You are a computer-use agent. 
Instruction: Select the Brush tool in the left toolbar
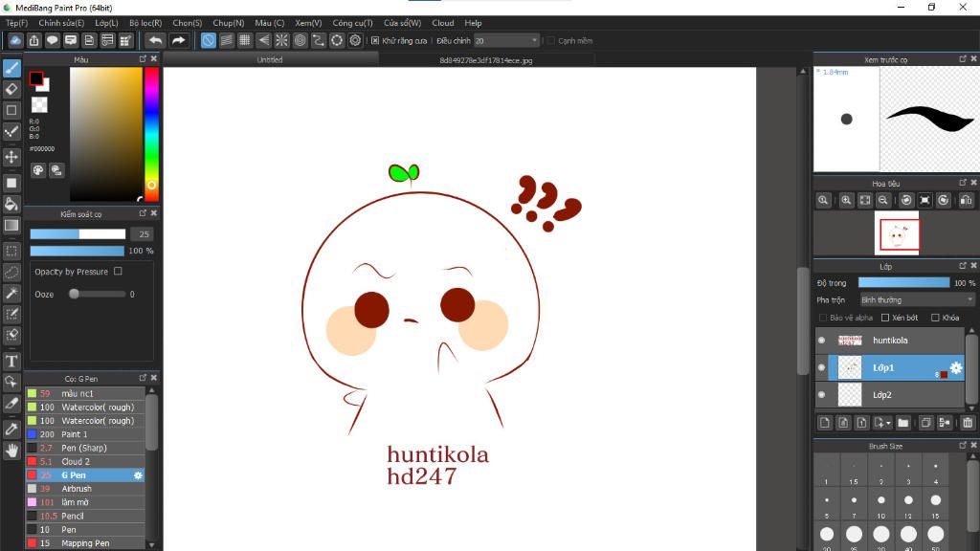[11, 68]
